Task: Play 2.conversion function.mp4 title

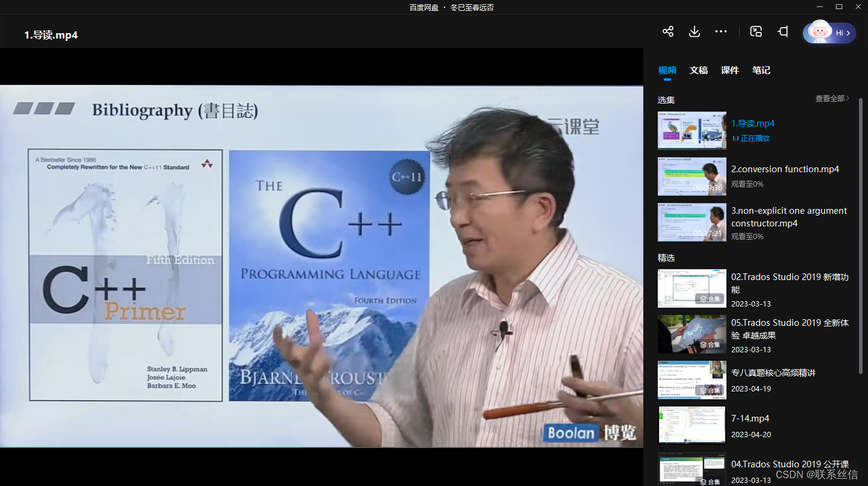Action: tap(785, 169)
